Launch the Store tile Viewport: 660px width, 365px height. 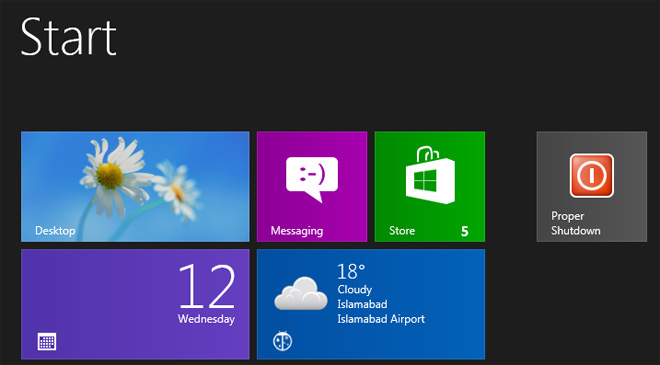(x=430, y=186)
